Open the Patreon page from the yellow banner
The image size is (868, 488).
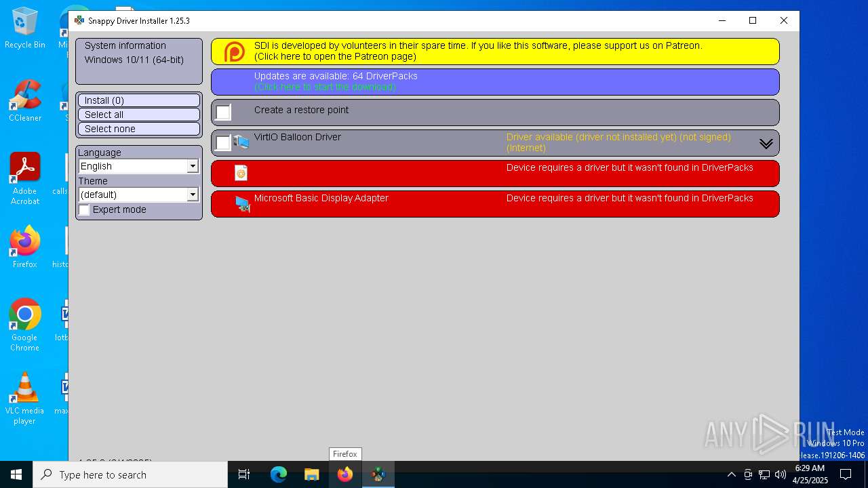[x=495, y=52]
